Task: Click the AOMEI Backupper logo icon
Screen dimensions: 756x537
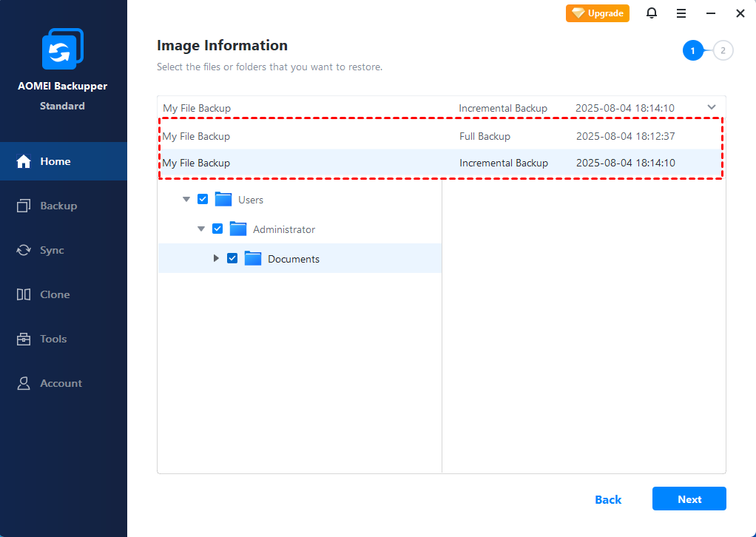Action: [63, 49]
